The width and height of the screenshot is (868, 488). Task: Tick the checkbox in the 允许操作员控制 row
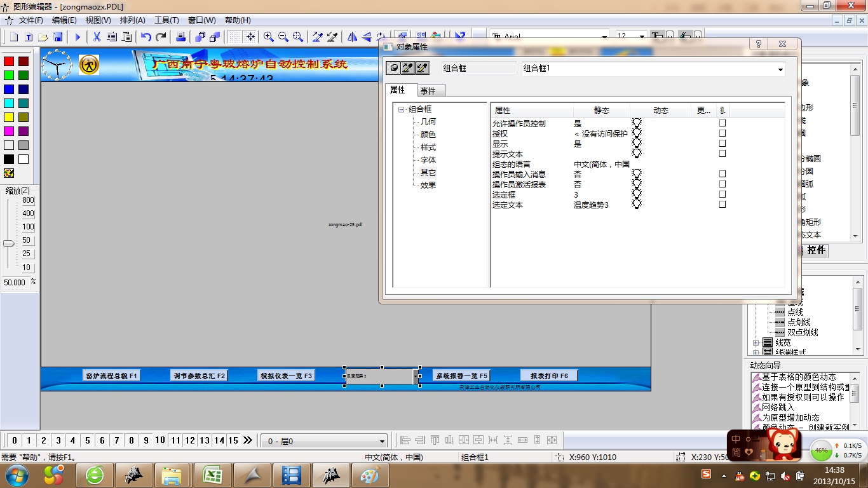click(722, 123)
